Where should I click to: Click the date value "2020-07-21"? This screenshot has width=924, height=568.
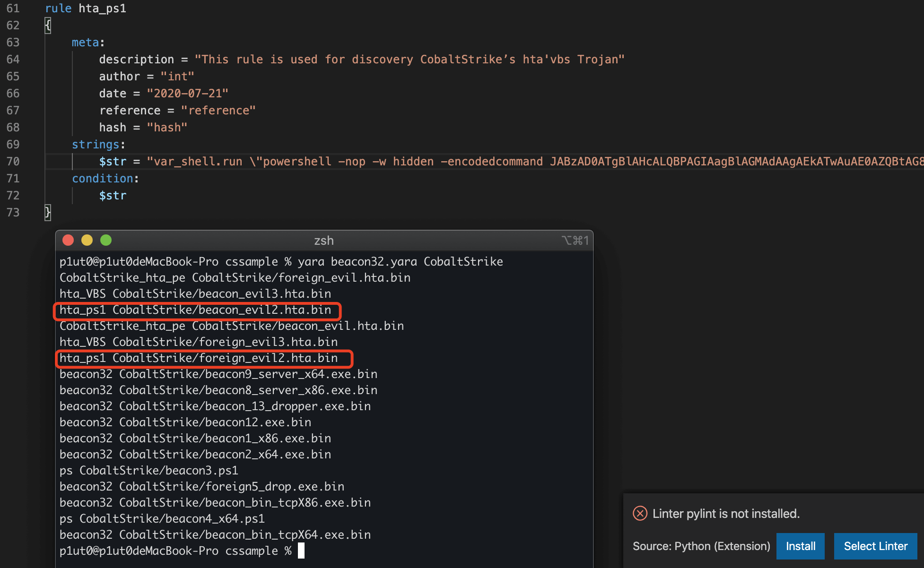click(187, 94)
